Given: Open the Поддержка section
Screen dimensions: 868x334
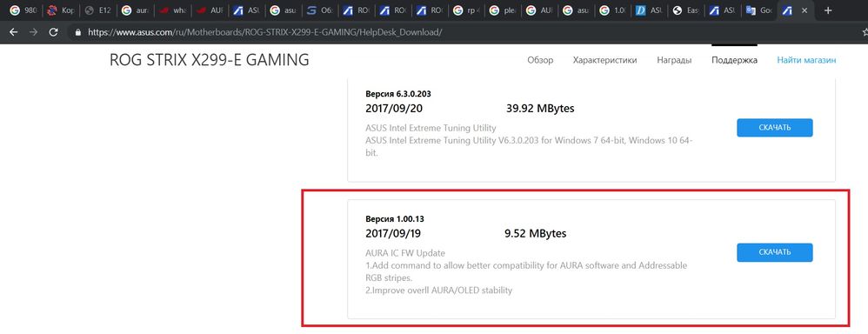Looking at the screenshot, I should coord(735,60).
